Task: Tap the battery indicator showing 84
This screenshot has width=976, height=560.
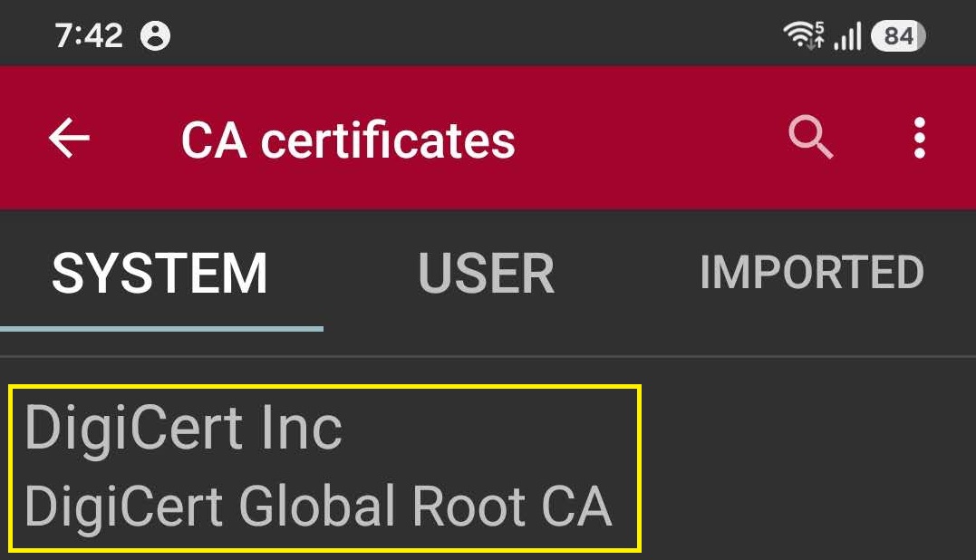Action: tap(898, 35)
